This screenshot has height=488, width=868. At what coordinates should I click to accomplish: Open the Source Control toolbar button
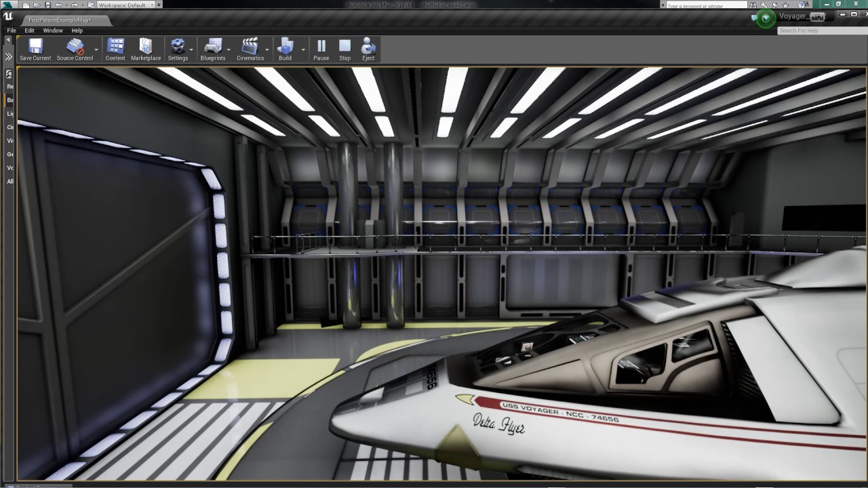tap(75, 49)
